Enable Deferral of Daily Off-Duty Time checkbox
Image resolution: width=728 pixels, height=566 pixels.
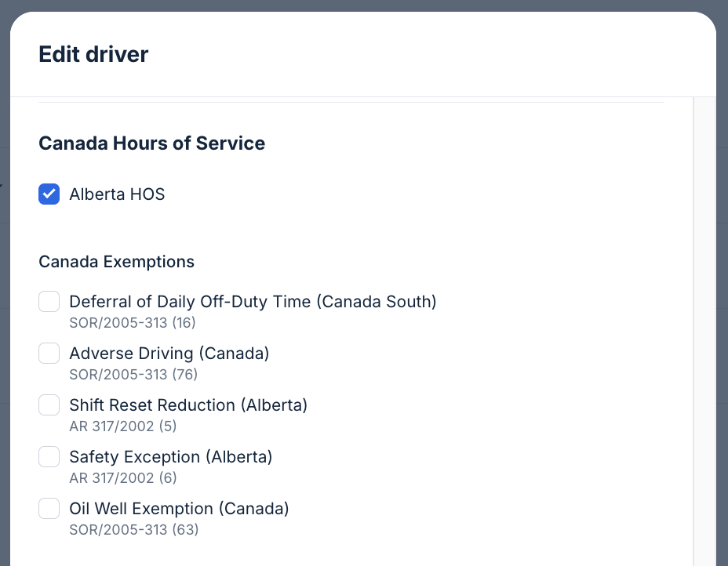click(x=49, y=301)
